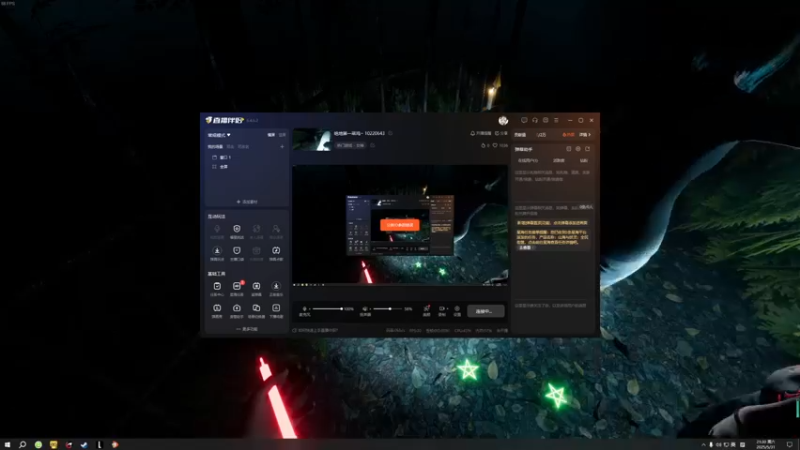Open the user avatar in the title bar
This screenshot has height=450, width=800.
tap(503, 120)
